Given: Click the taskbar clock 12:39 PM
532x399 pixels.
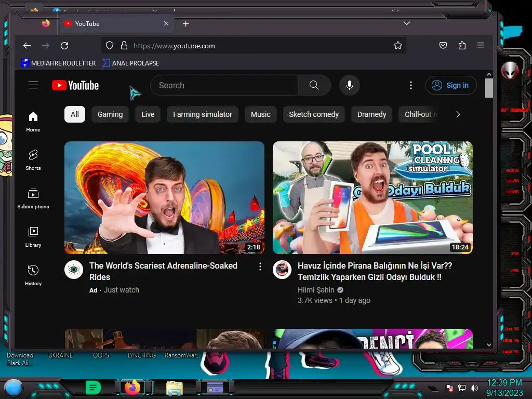Looking at the screenshot, I should 504,383.
